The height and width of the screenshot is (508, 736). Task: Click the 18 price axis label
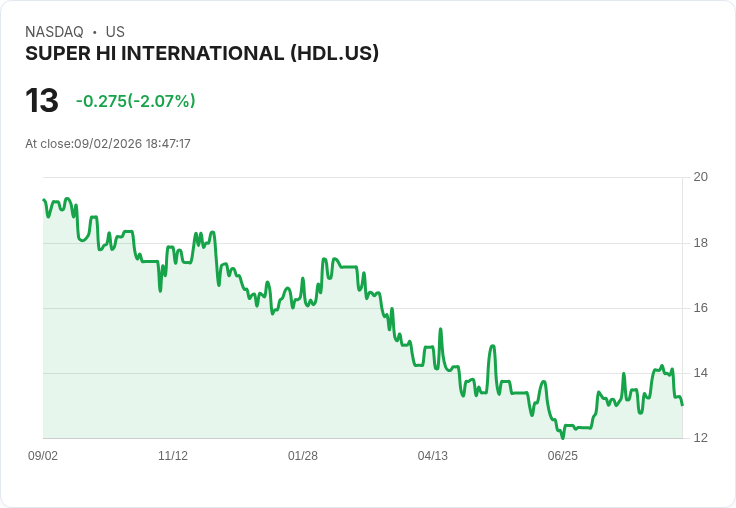coord(701,243)
